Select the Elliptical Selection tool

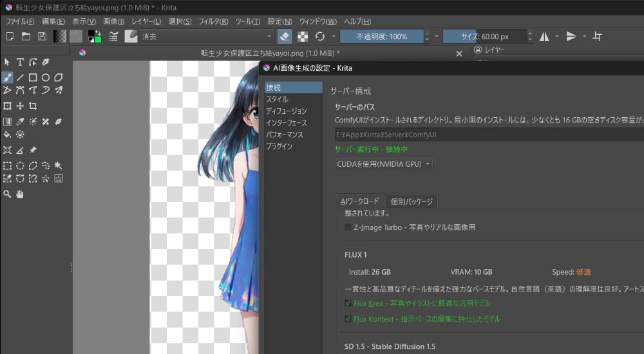pos(20,165)
